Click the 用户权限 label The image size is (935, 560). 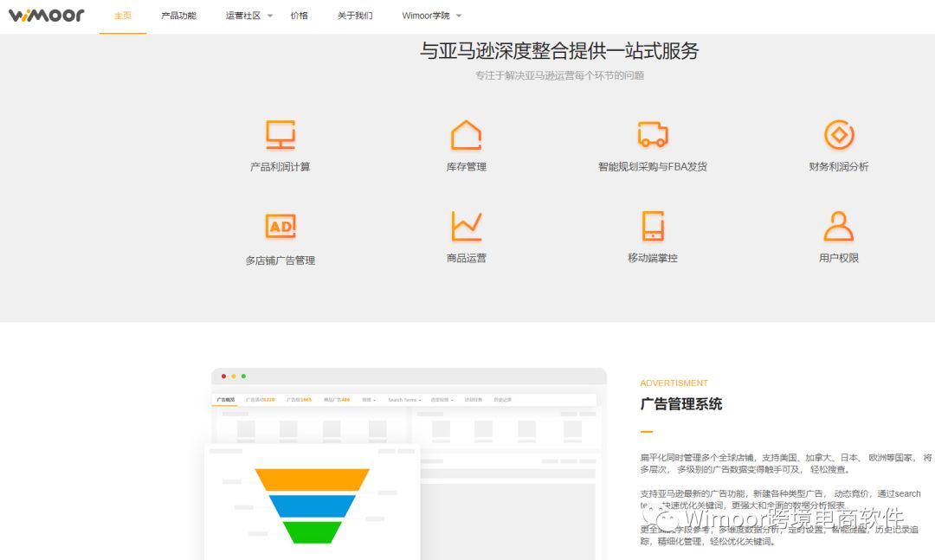click(839, 258)
